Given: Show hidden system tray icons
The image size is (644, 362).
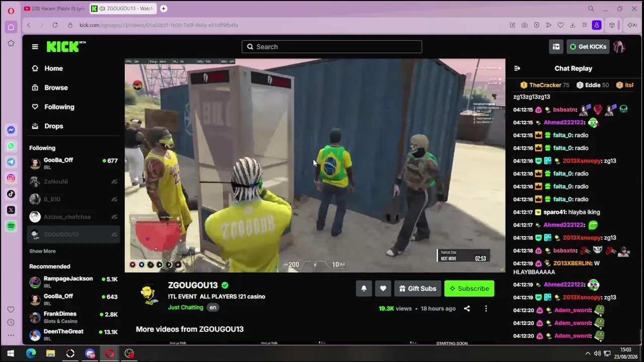Looking at the screenshot, I should tap(587, 353).
